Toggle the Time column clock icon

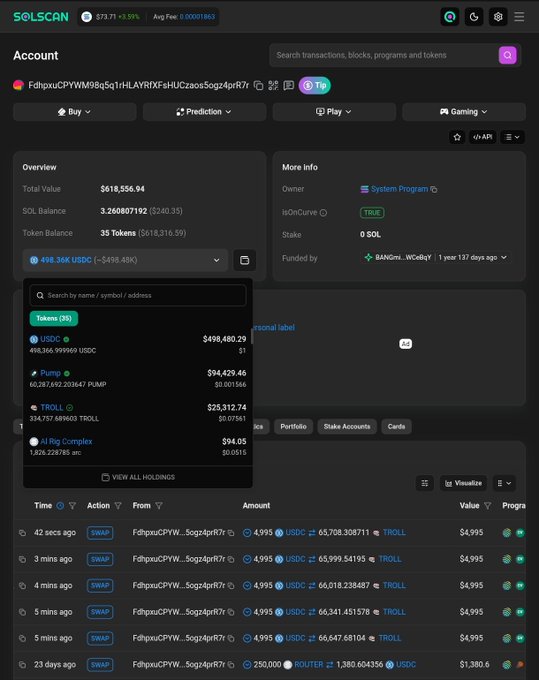pos(60,506)
